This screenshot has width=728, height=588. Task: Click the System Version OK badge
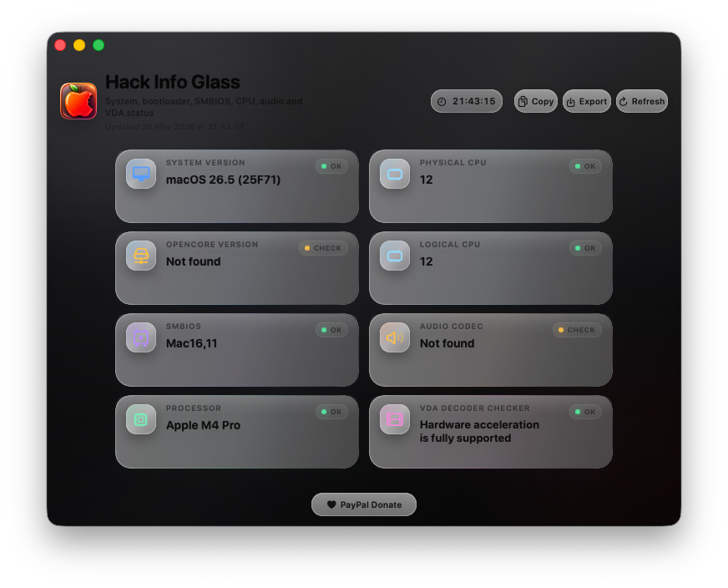click(331, 166)
